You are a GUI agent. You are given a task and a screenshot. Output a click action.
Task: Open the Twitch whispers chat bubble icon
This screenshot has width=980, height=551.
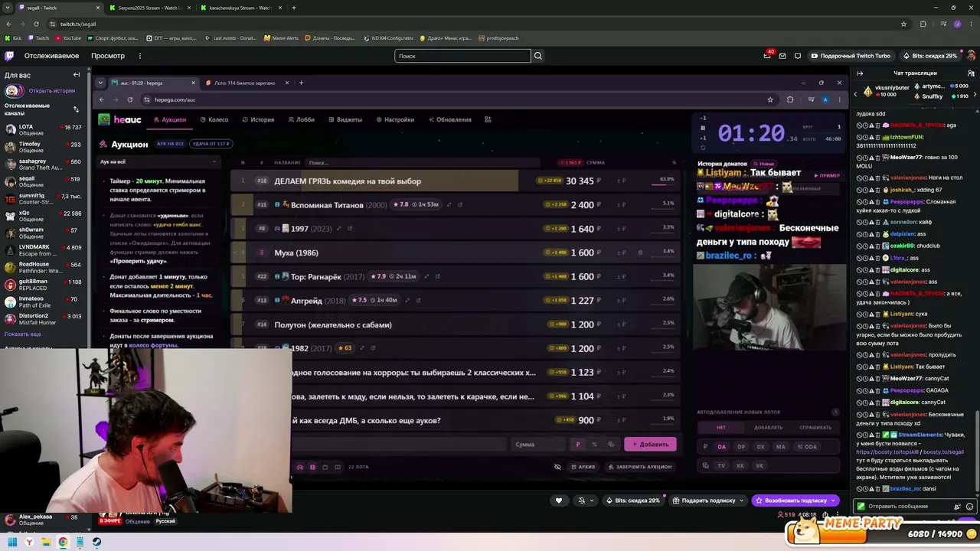[797, 56]
